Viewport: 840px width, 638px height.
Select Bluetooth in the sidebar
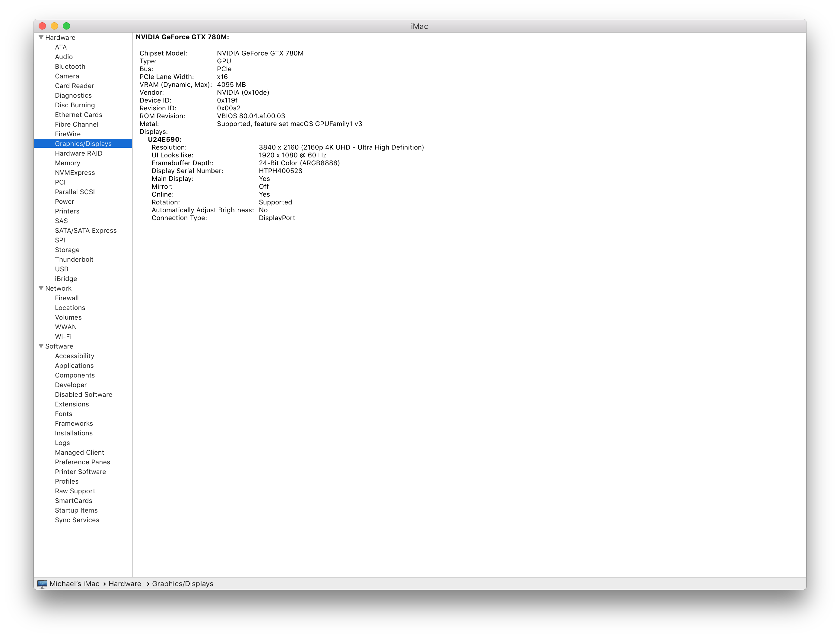[70, 66]
